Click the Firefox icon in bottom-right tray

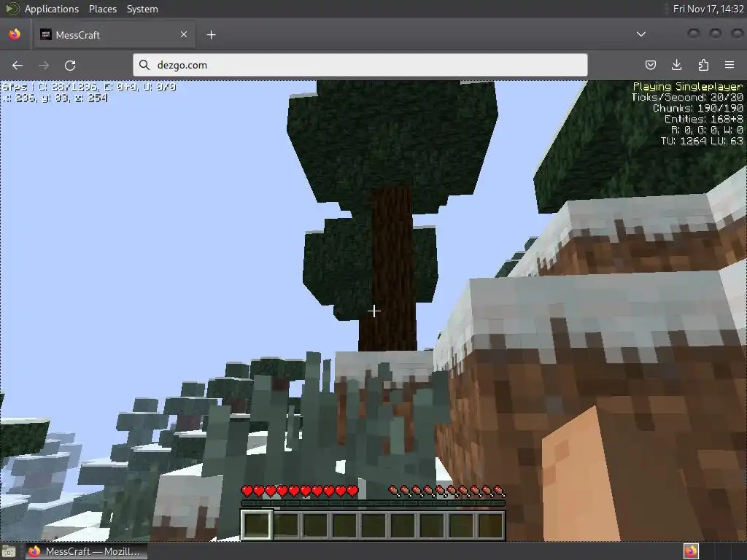[x=691, y=551]
